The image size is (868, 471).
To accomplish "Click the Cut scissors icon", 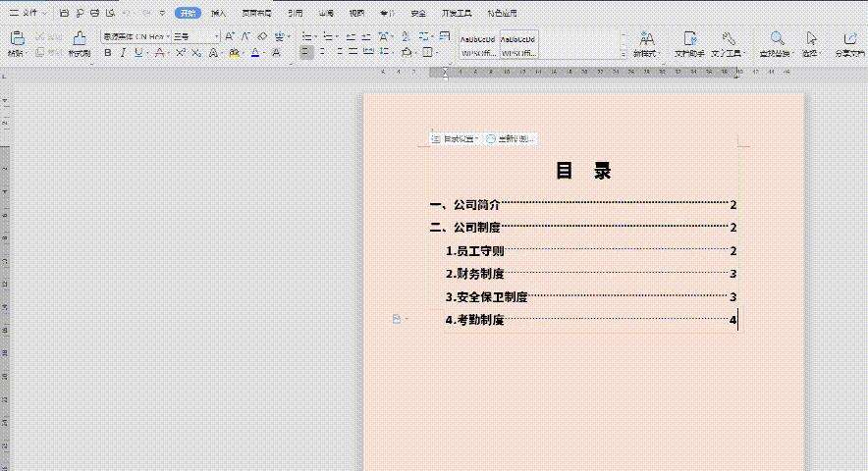I will click(x=40, y=37).
